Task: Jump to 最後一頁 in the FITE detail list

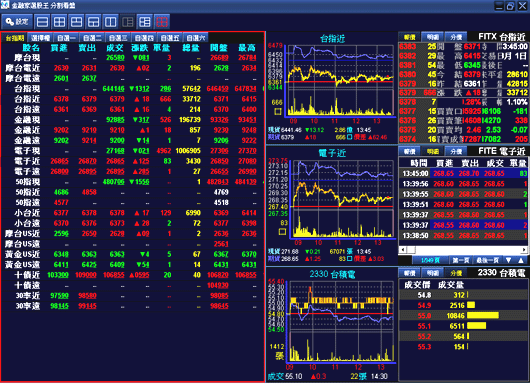Action: pos(487,260)
